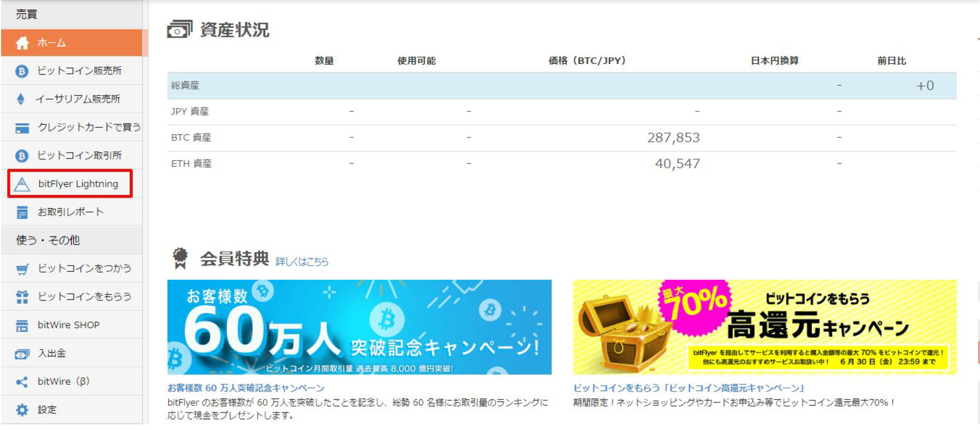Open bitWire SHOP menu entry
This screenshot has width=980, height=430.
pos(72,325)
